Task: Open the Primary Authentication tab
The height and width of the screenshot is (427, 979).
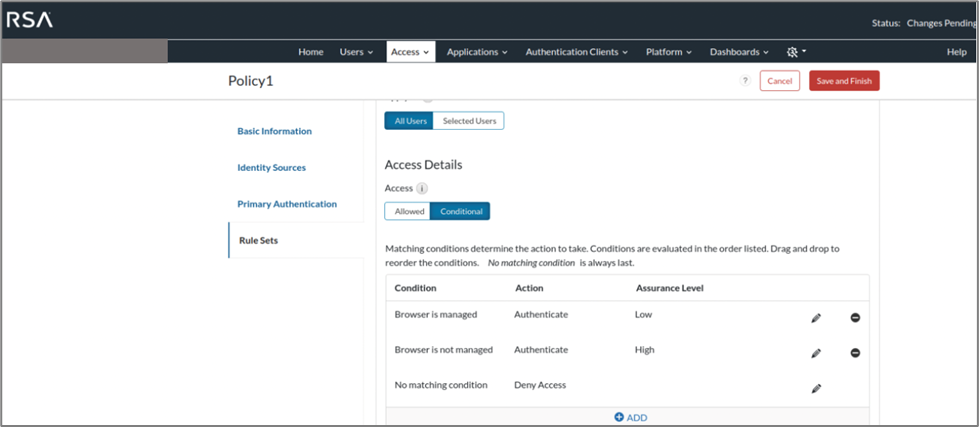Action: [x=287, y=204]
